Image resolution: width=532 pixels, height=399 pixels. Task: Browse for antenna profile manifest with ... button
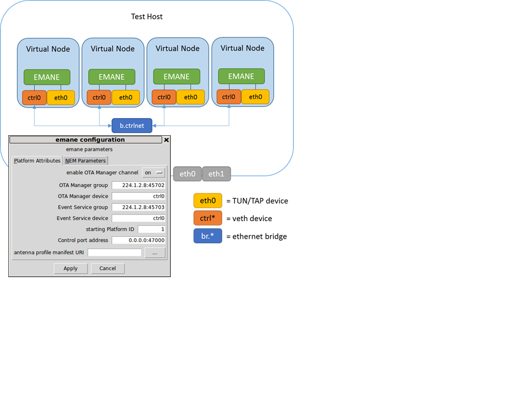coord(155,253)
